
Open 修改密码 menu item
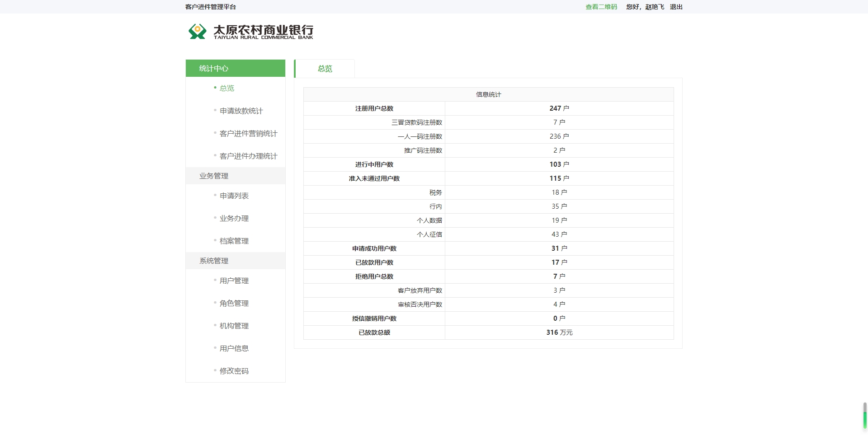point(234,371)
